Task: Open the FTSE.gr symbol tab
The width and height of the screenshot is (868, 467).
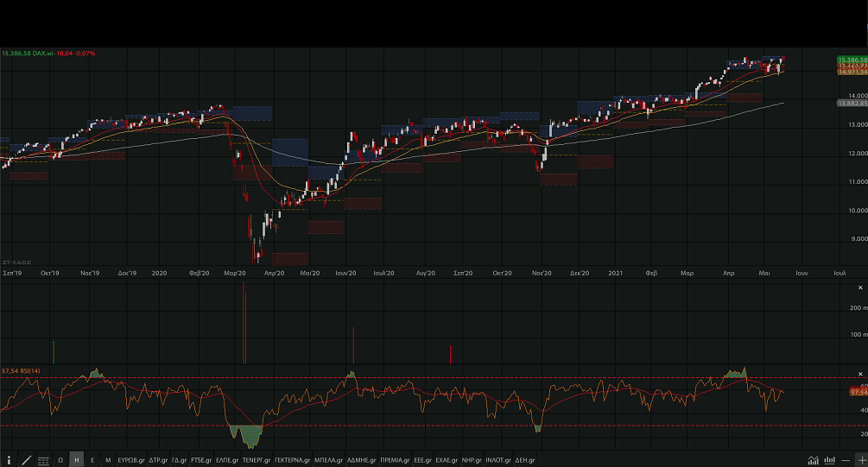Action: (x=200, y=460)
